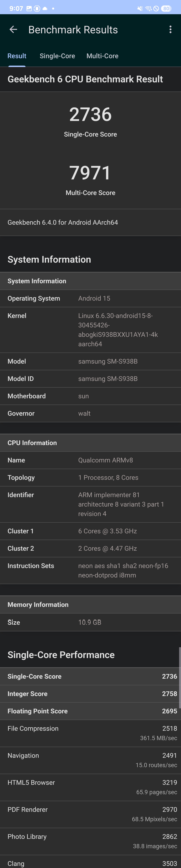Tap the CPU Name Qualcomm ARMv8 row
181x868 pixels.
(90, 460)
